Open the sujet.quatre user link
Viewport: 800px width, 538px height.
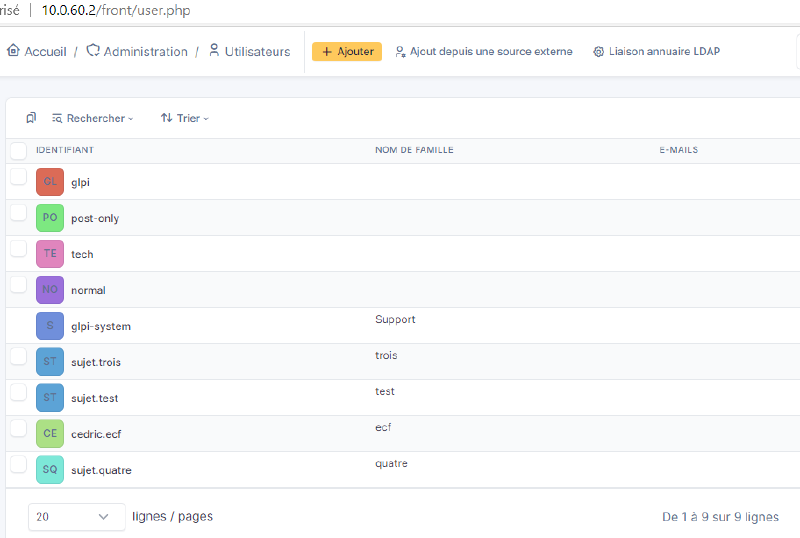pos(101,471)
